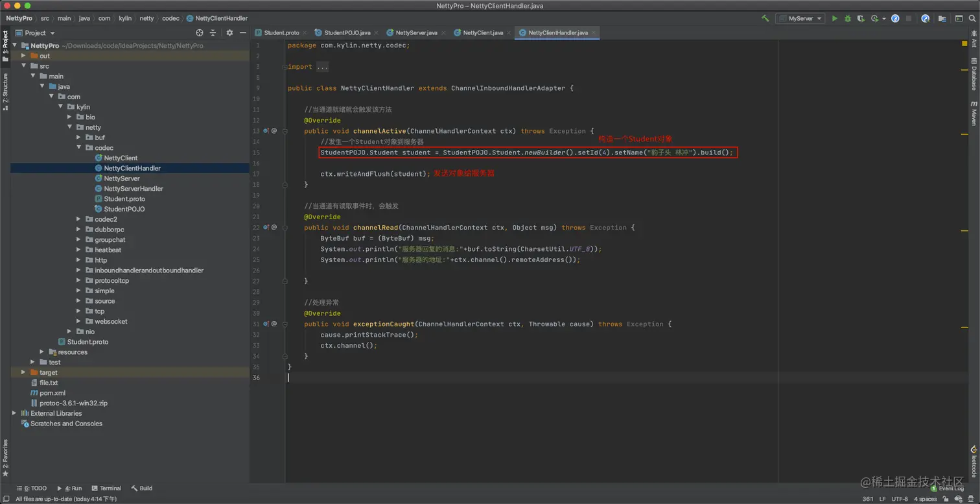The image size is (980, 504).
Task: Click 36:1 line position indicator
Action: 868,499
